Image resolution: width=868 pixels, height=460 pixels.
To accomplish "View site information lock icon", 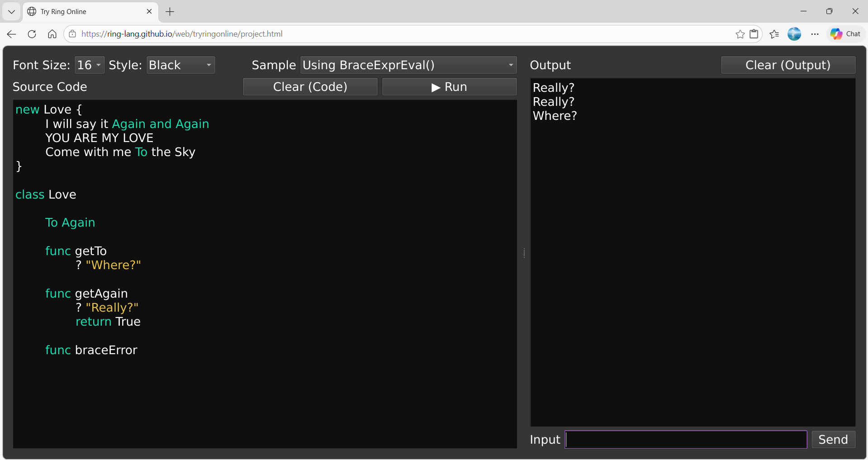I will (72, 34).
